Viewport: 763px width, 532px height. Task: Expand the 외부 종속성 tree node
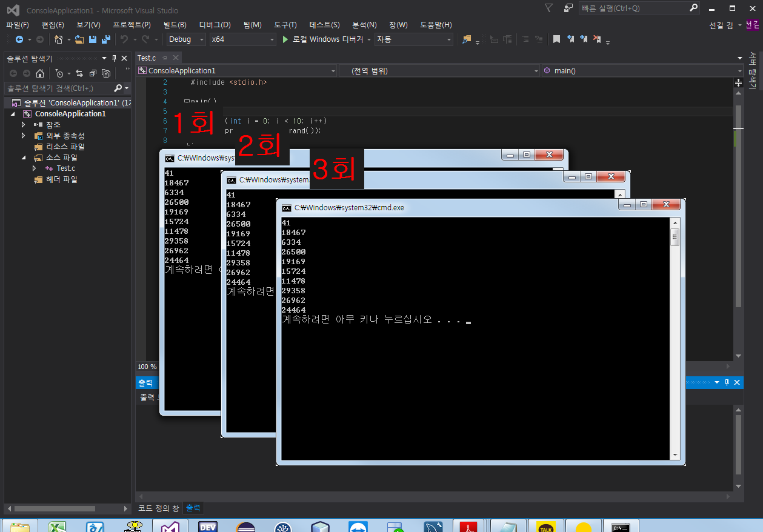pos(24,136)
